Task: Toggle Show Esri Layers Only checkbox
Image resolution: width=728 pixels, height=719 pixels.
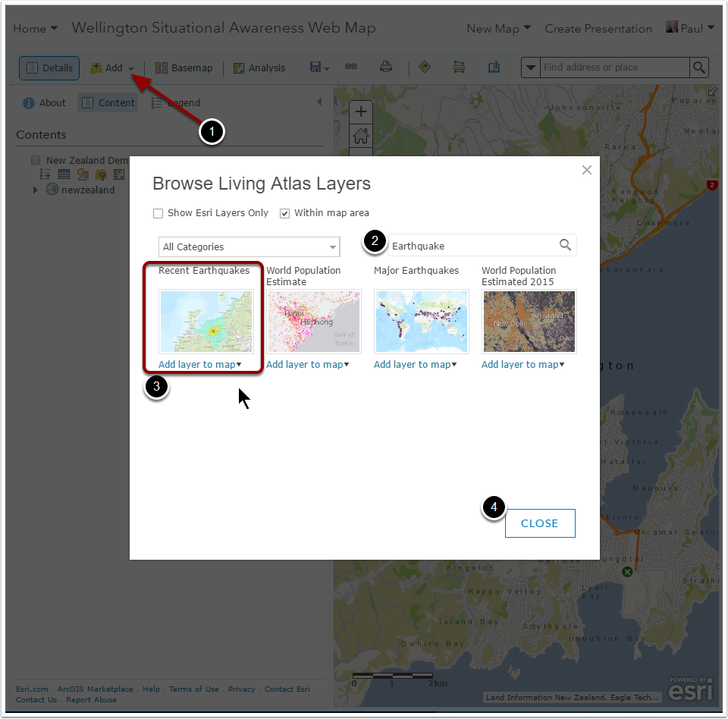Action: [158, 213]
